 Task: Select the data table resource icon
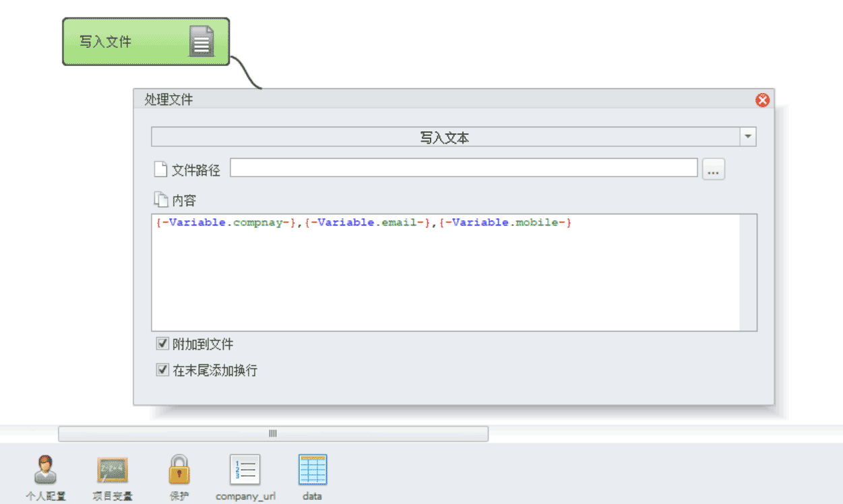[312, 470]
